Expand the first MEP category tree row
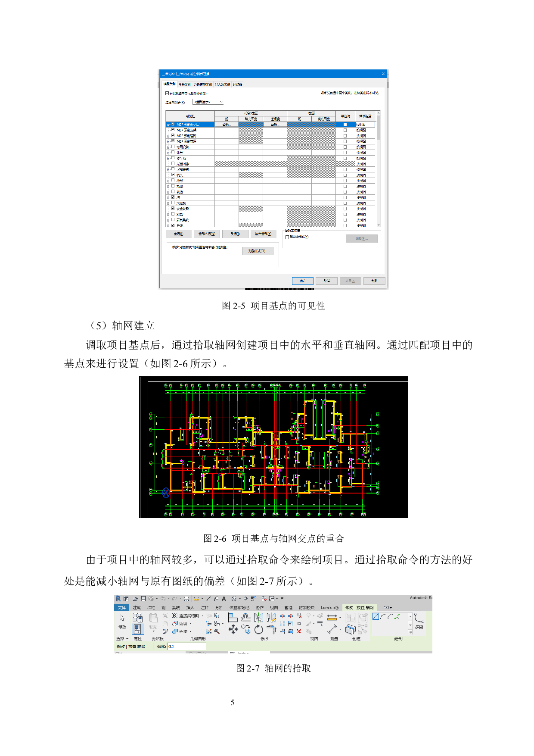 coord(168,125)
